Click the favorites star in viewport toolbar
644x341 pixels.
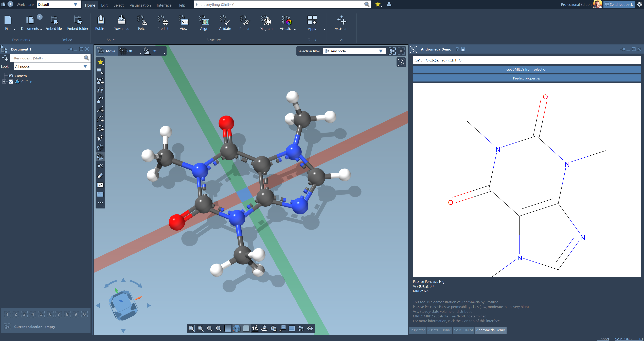coord(100,62)
